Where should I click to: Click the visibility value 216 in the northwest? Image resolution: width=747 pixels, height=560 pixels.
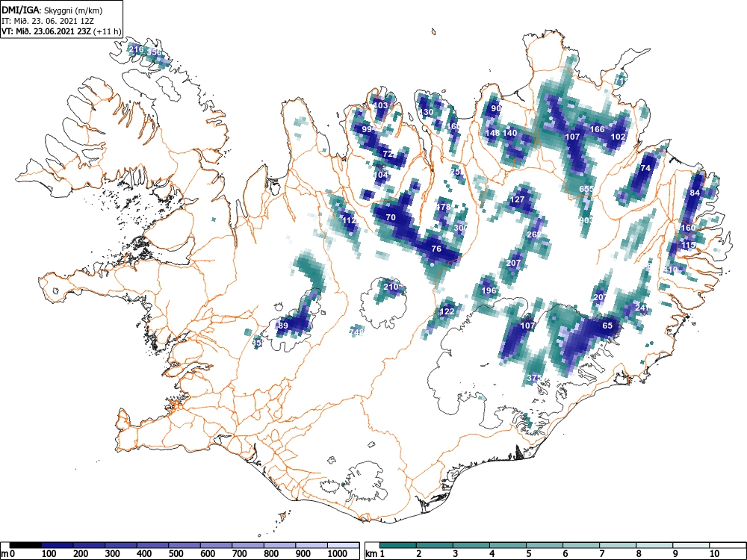(x=136, y=49)
